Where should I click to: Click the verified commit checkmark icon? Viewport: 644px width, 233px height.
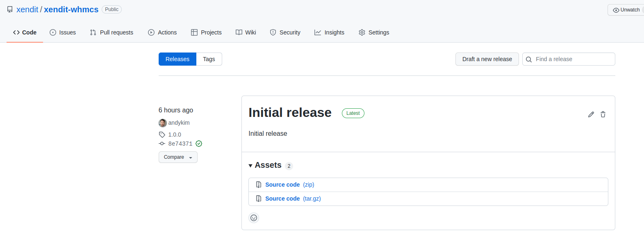(x=199, y=144)
